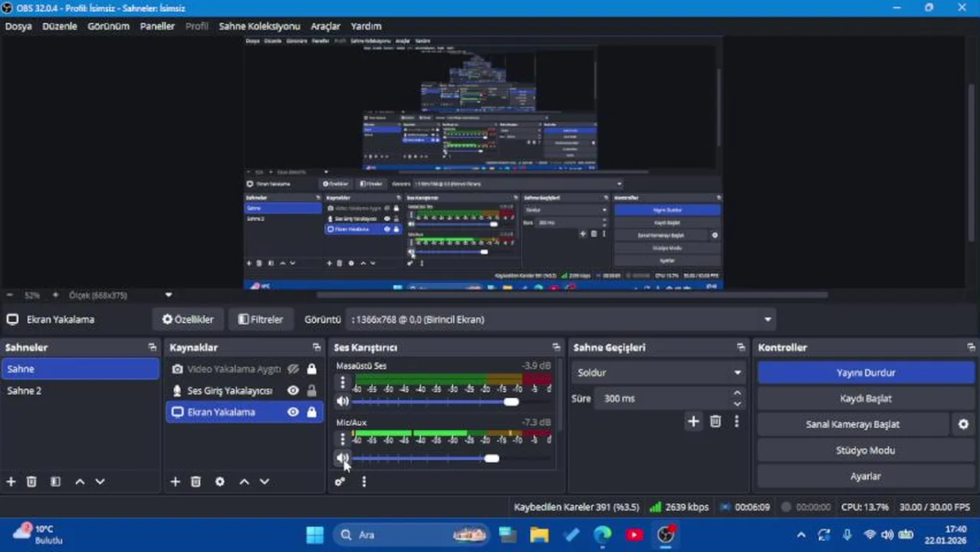This screenshot has height=552, width=980.
Task: Open source properties gear in Kaynaklar toolbar
Action: coord(220,481)
